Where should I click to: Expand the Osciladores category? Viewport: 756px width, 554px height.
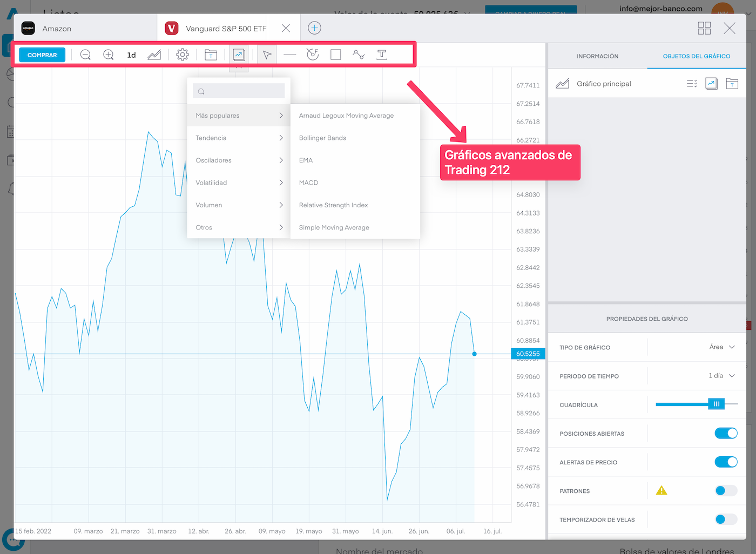point(239,160)
